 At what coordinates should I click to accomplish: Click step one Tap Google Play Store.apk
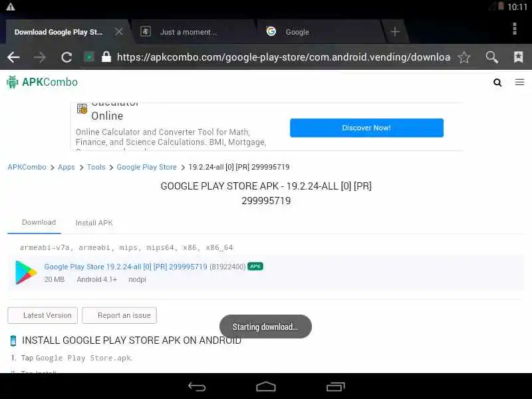[76, 358]
